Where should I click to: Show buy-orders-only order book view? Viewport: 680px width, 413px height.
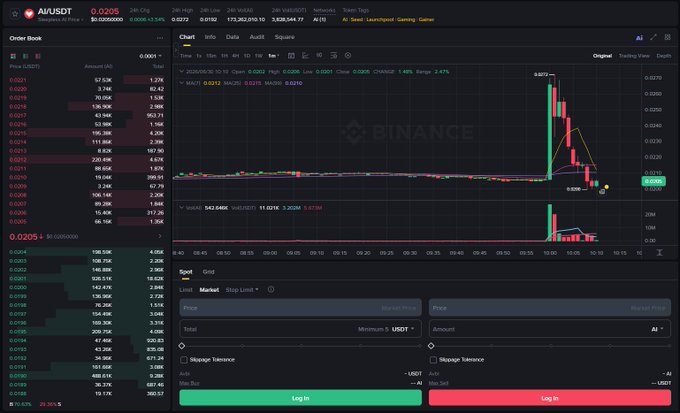coord(26,56)
